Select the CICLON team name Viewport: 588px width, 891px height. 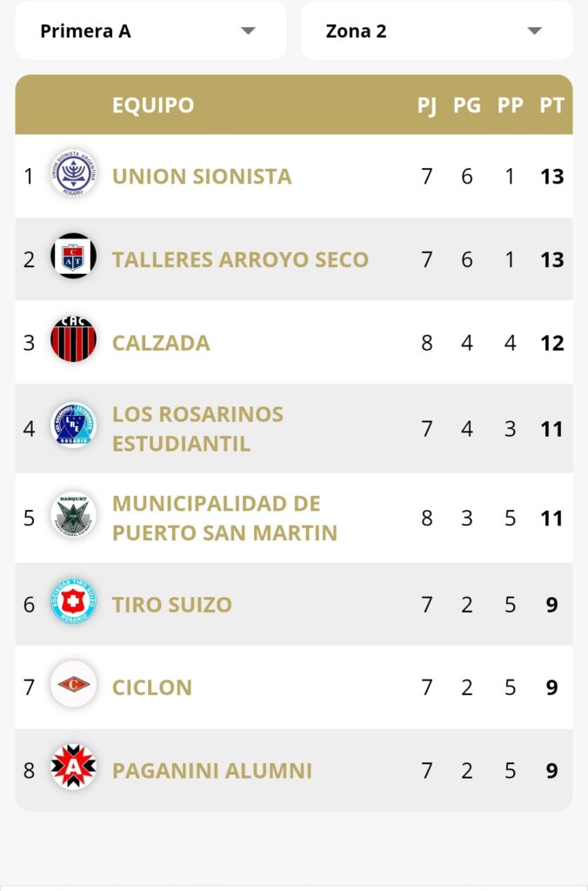151,687
